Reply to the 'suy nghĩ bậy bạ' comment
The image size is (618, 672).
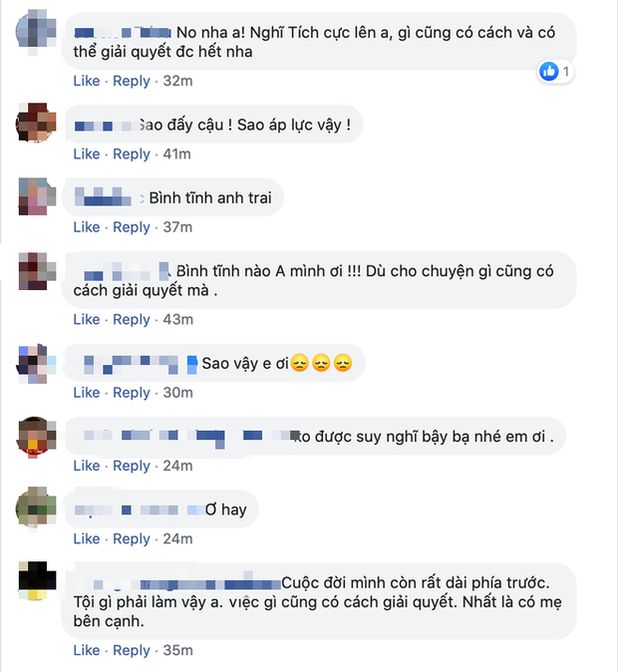[132, 466]
